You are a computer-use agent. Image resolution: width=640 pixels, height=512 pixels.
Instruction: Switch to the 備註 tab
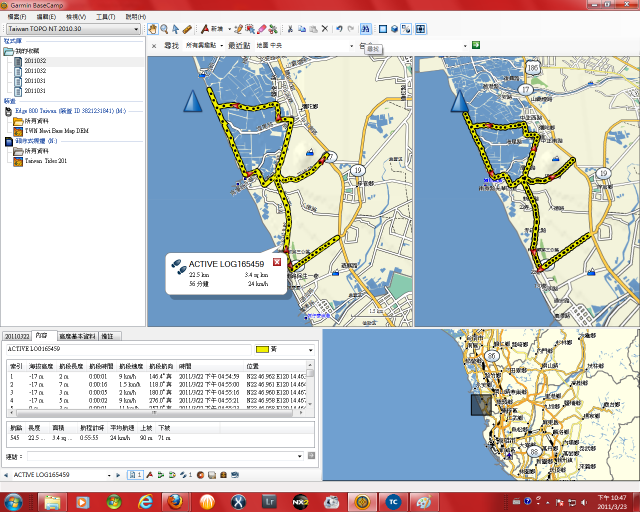(x=112, y=336)
